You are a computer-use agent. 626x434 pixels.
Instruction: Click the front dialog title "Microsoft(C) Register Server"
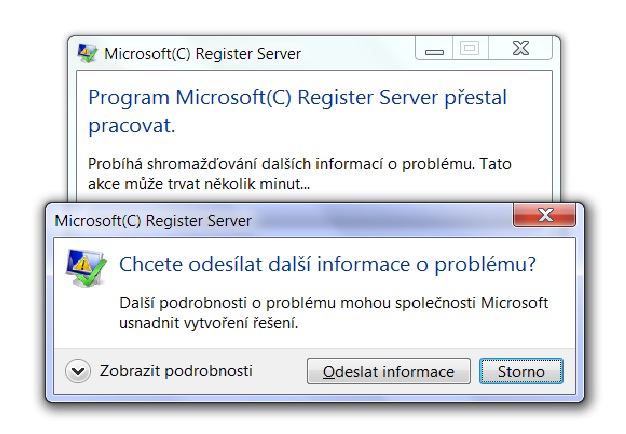point(153,220)
